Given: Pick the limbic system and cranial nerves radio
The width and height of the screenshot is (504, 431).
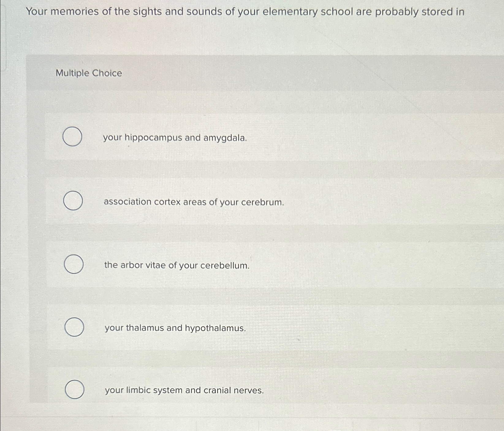Looking at the screenshot, I should pos(75,389).
